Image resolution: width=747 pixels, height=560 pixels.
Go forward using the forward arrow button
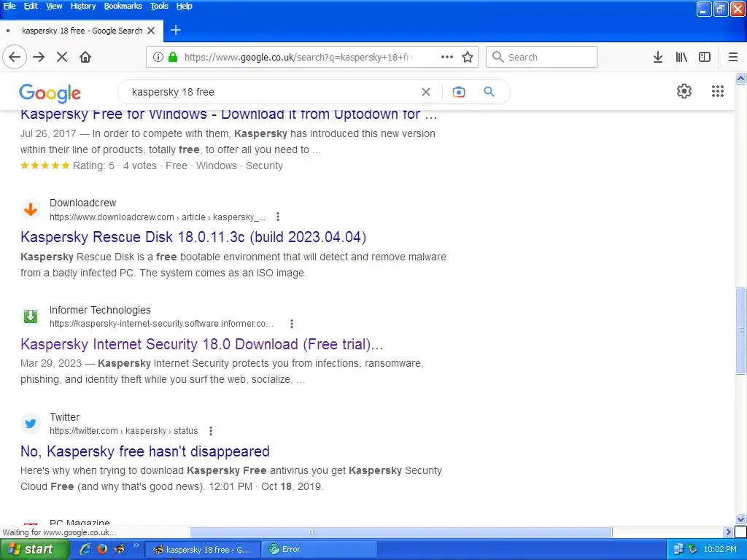point(39,57)
